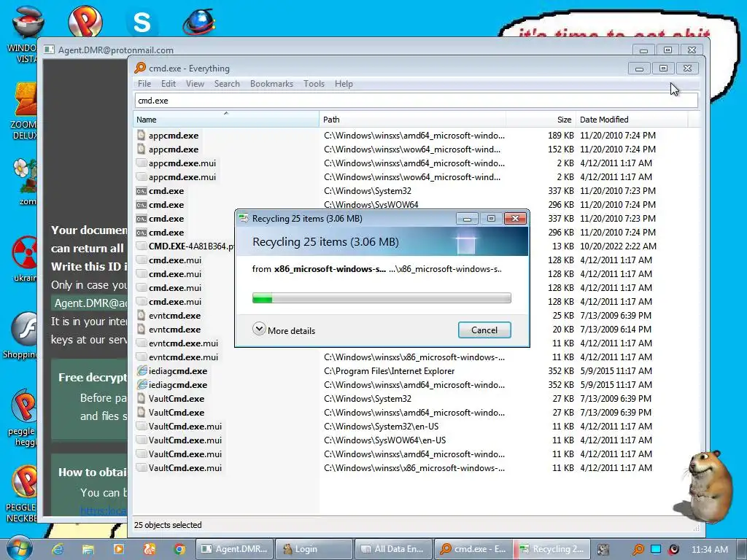This screenshot has height=560, width=747.
Task: Open the Tools menu in Everything
Action: pos(314,84)
